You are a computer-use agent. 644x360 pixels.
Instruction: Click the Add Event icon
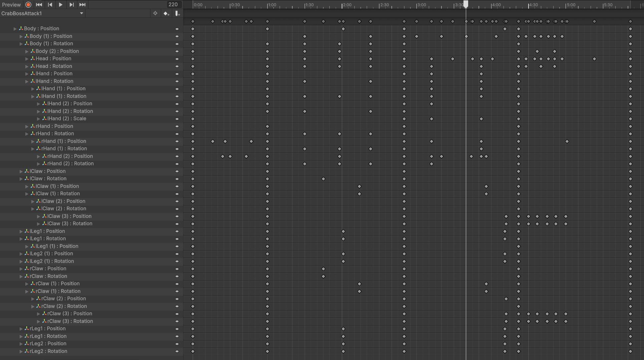[178, 13]
